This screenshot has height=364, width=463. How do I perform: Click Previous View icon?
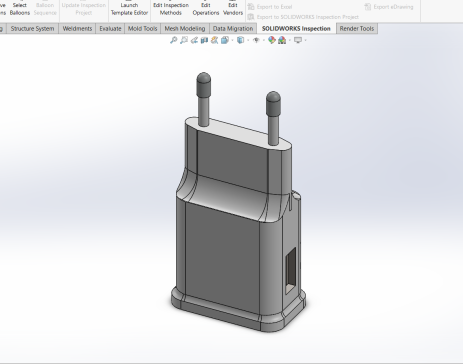click(x=194, y=40)
